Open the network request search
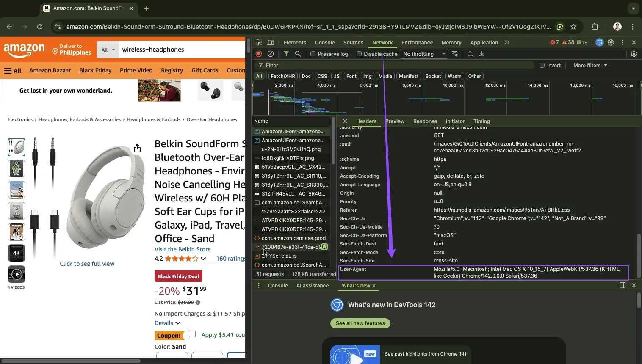 [298, 54]
